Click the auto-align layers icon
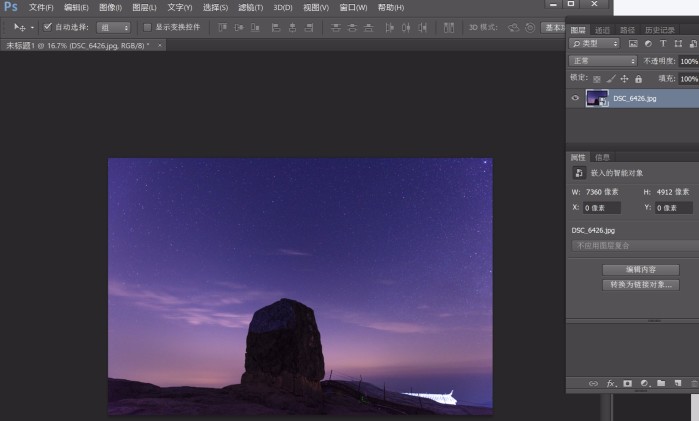Viewport: 699px width, 421px height. click(x=449, y=28)
